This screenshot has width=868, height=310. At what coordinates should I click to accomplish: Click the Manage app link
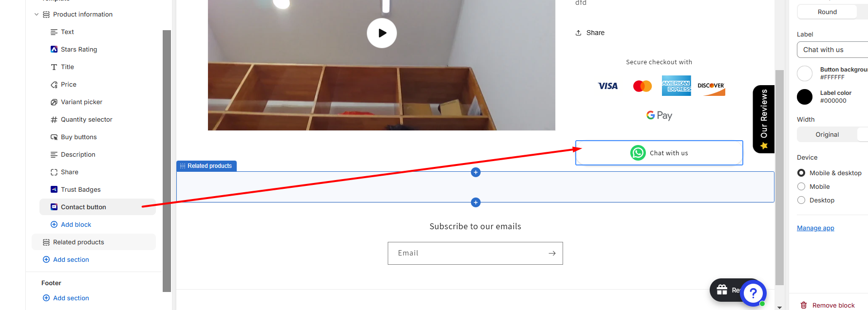(x=815, y=228)
